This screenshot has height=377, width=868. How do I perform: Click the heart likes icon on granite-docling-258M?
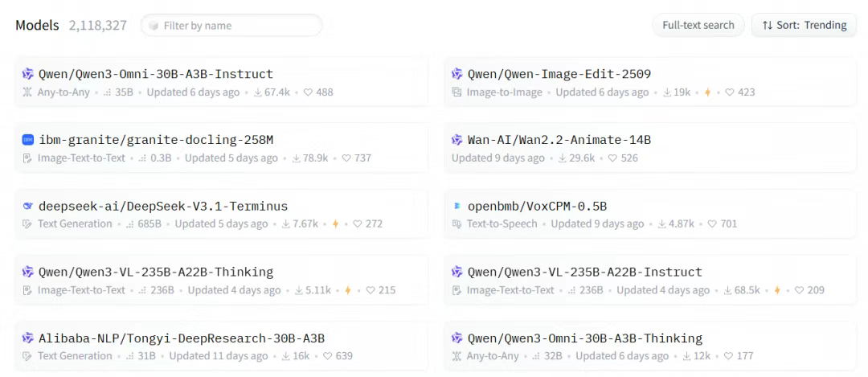click(346, 158)
